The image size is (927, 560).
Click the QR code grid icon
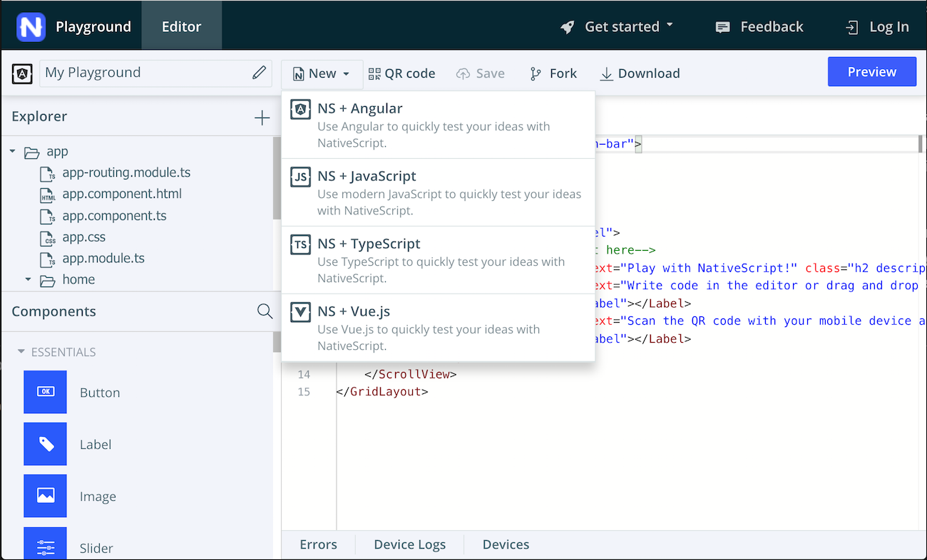coord(374,73)
